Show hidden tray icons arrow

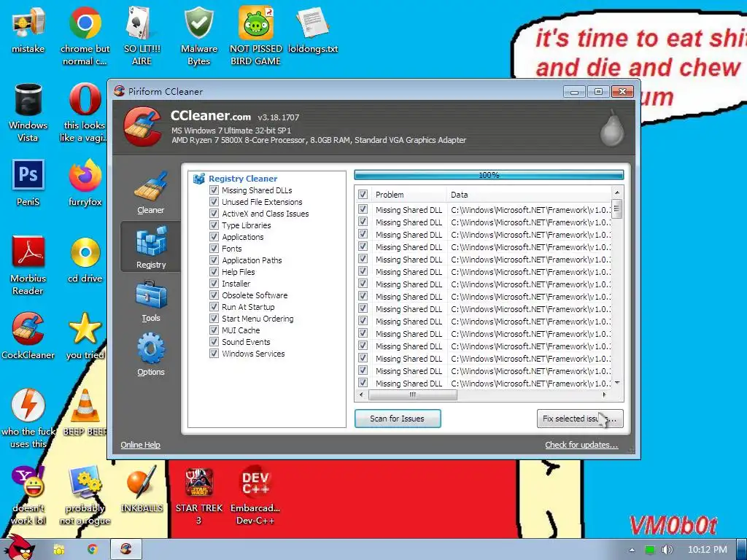point(632,550)
